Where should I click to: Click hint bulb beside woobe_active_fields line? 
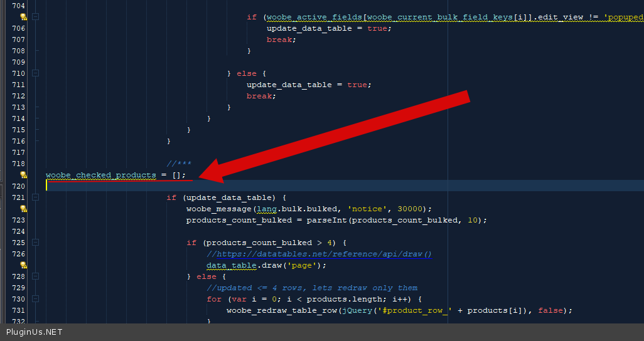point(23,17)
